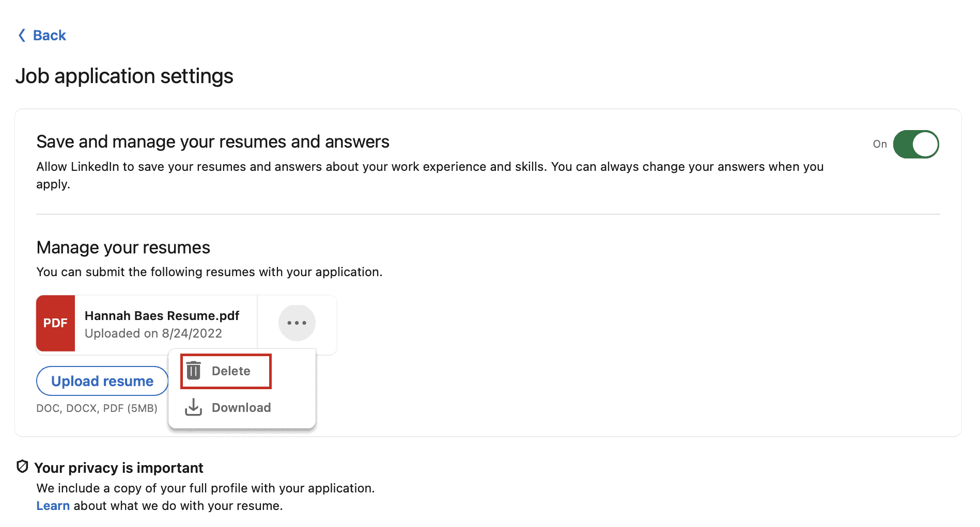Open the three-dot overflow menu for the resume
This screenshot has width=980, height=527.
click(x=297, y=323)
